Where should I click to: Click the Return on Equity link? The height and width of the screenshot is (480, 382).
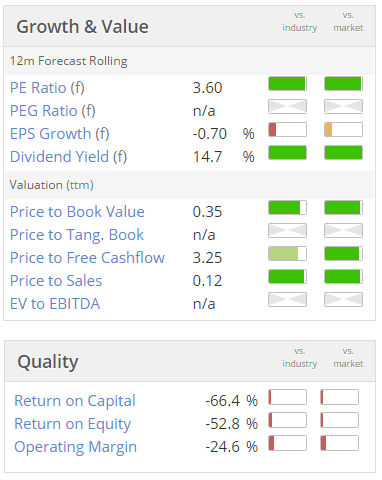click(72, 424)
